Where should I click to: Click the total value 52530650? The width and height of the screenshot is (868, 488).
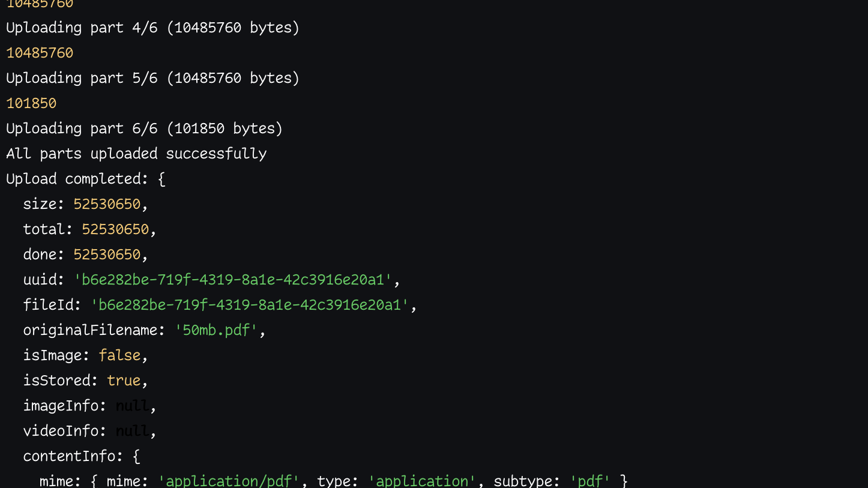115,229
